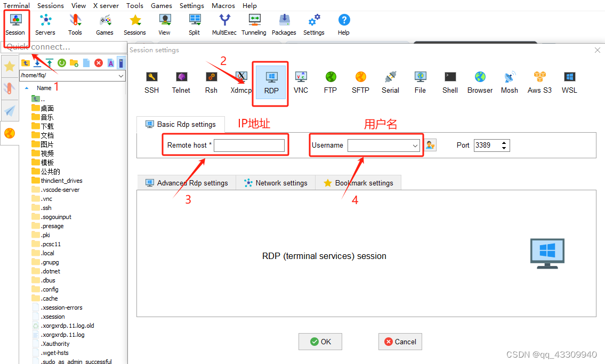Click the Games toolbar icon

[104, 25]
